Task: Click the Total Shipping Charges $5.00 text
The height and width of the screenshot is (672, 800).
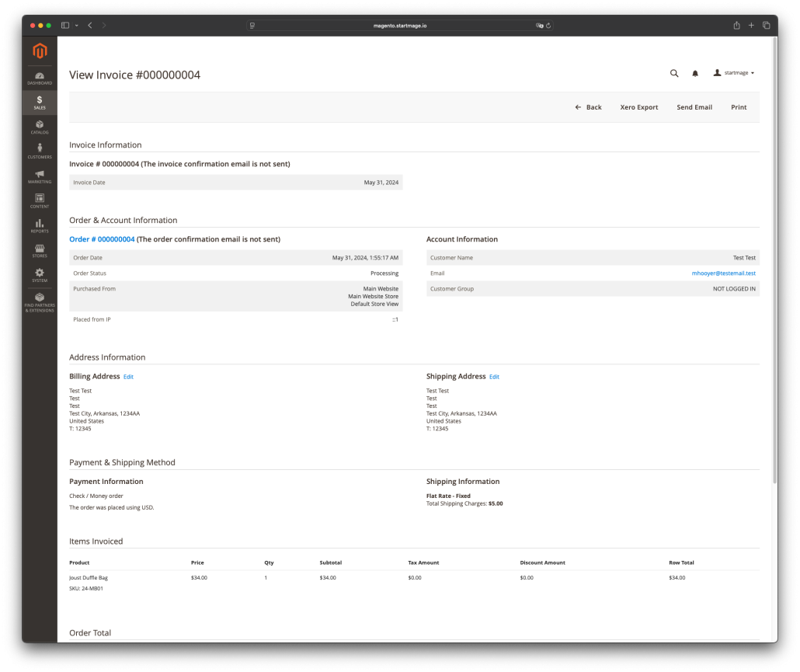Action: (464, 503)
